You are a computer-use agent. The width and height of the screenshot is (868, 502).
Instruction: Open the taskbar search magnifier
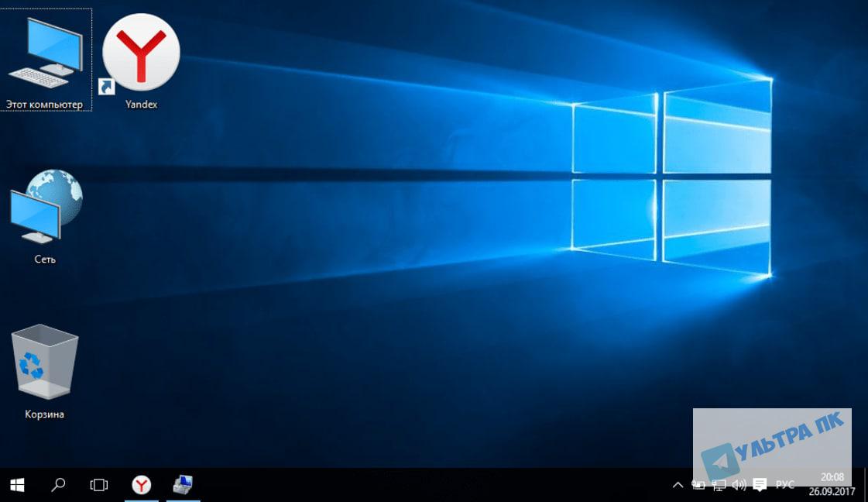[x=57, y=486]
